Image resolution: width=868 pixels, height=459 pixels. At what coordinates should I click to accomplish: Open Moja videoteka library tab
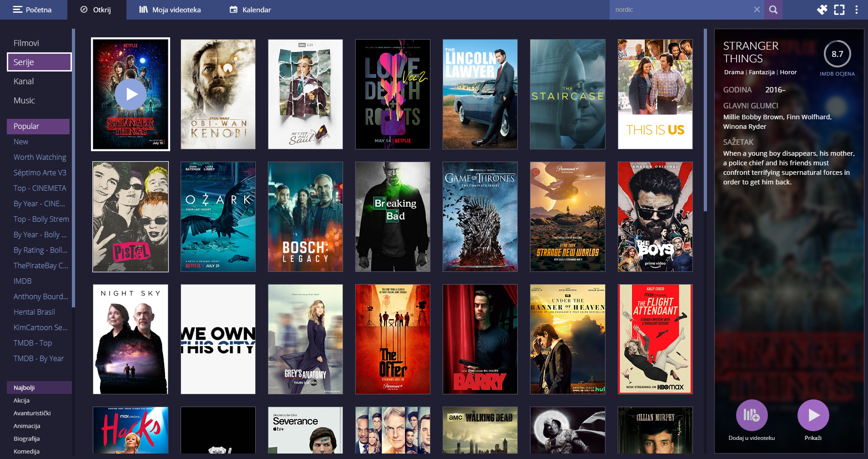click(x=170, y=10)
